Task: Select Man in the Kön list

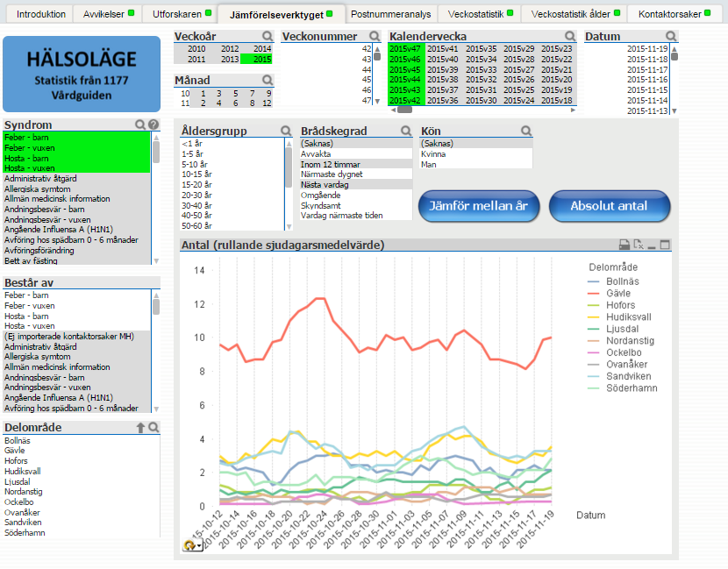Action: [x=476, y=164]
